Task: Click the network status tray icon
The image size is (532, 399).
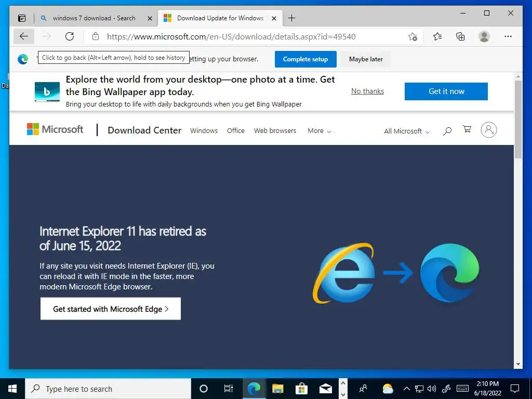Action: click(x=419, y=389)
